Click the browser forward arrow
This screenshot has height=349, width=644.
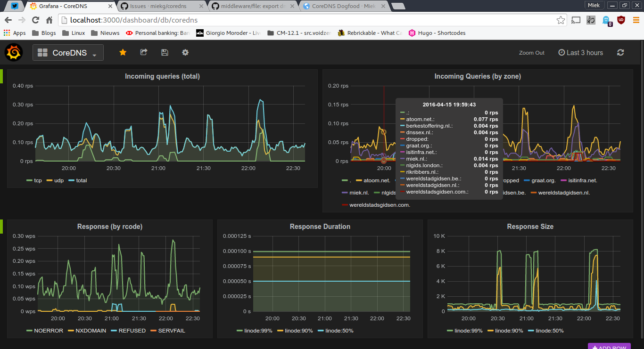pyautogui.click(x=22, y=20)
